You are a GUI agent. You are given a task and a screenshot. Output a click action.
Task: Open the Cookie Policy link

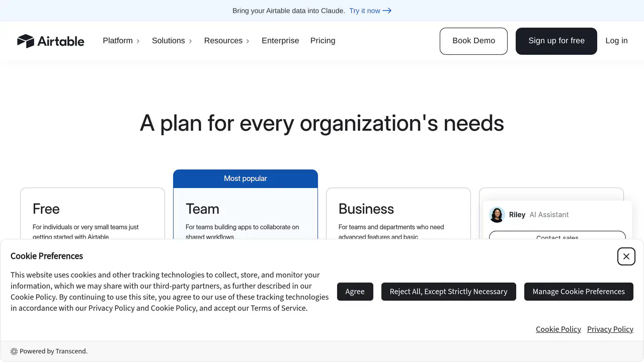click(558, 329)
